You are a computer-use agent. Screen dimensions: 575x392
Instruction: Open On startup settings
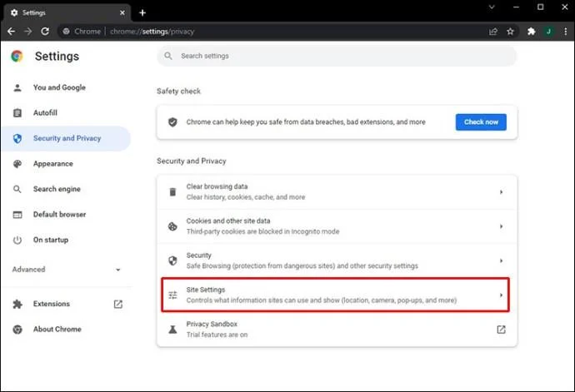pyautogui.click(x=66, y=240)
